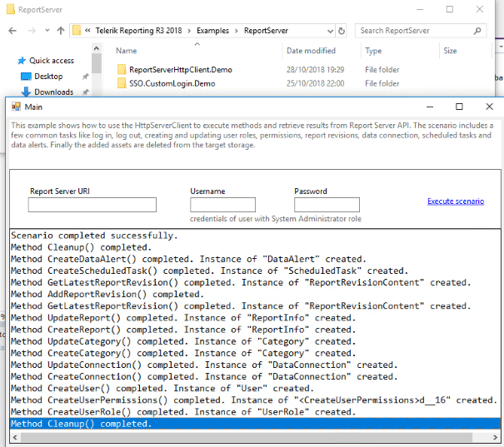
Task: Open Desktop in navigation pane
Action: point(48,77)
